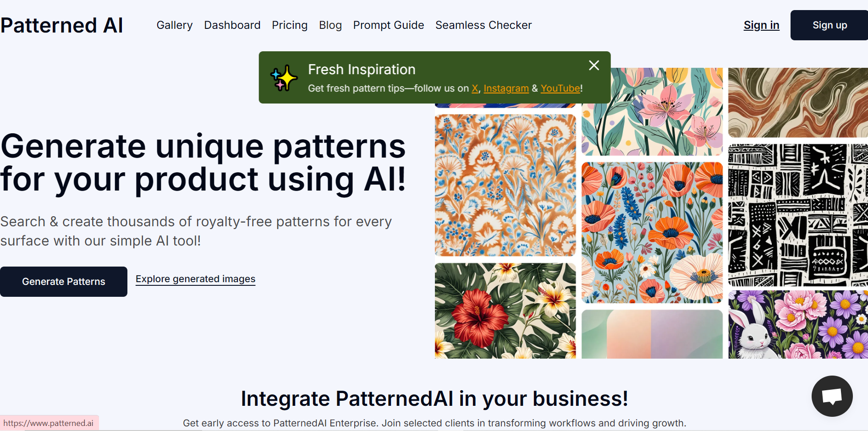Open the Prompt Guide

coord(389,25)
